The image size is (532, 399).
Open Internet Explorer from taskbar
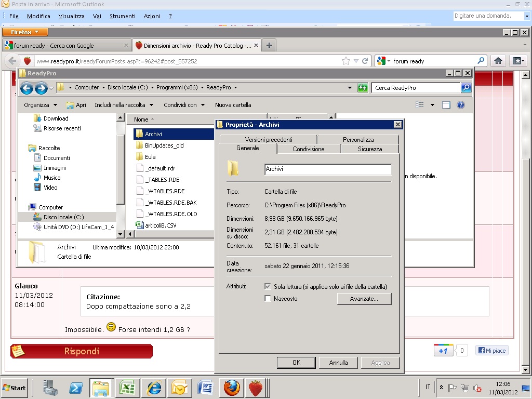pos(153,388)
